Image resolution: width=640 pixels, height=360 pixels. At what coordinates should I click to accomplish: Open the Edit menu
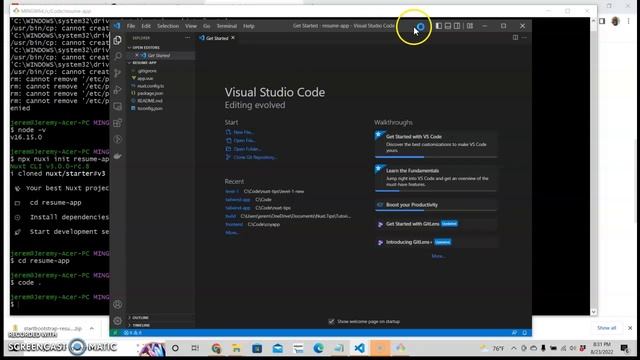point(146,26)
